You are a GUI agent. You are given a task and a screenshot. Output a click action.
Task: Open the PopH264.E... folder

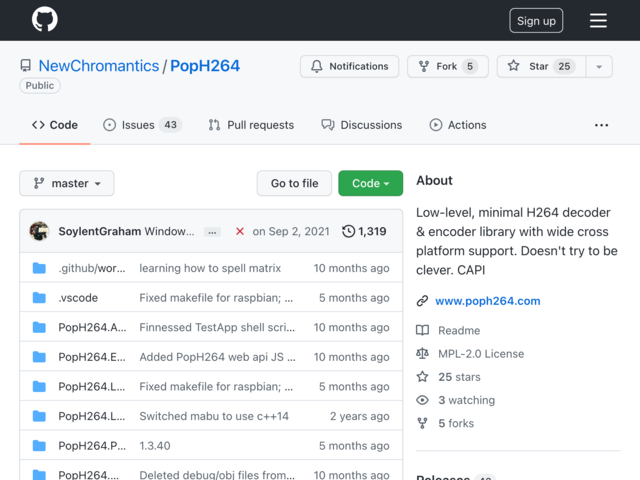[92, 357]
